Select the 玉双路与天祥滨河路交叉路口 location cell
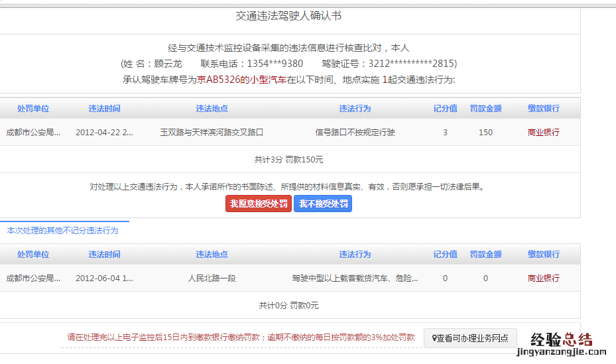This screenshot has height=364, width=616. pyautogui.click(x=212, y=133)
